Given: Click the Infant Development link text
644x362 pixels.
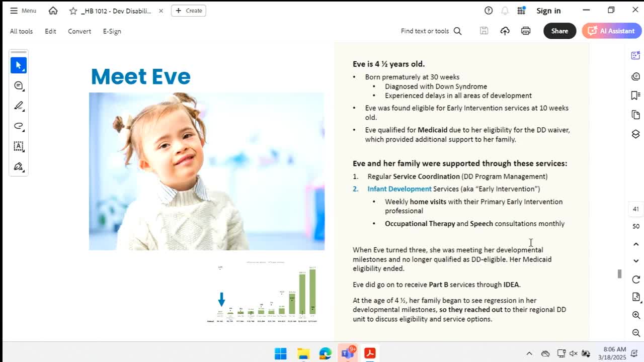Looking at the screenshot, I should 399,189.
